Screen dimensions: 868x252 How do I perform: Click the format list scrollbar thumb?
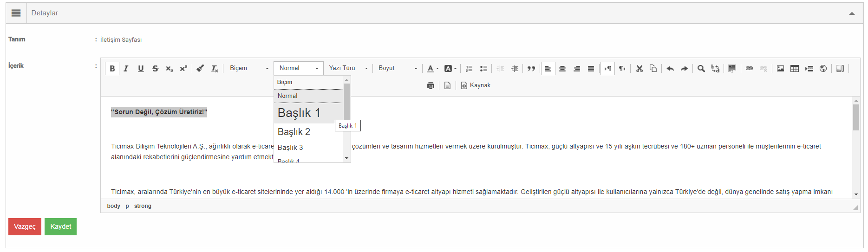click(346, 102)
